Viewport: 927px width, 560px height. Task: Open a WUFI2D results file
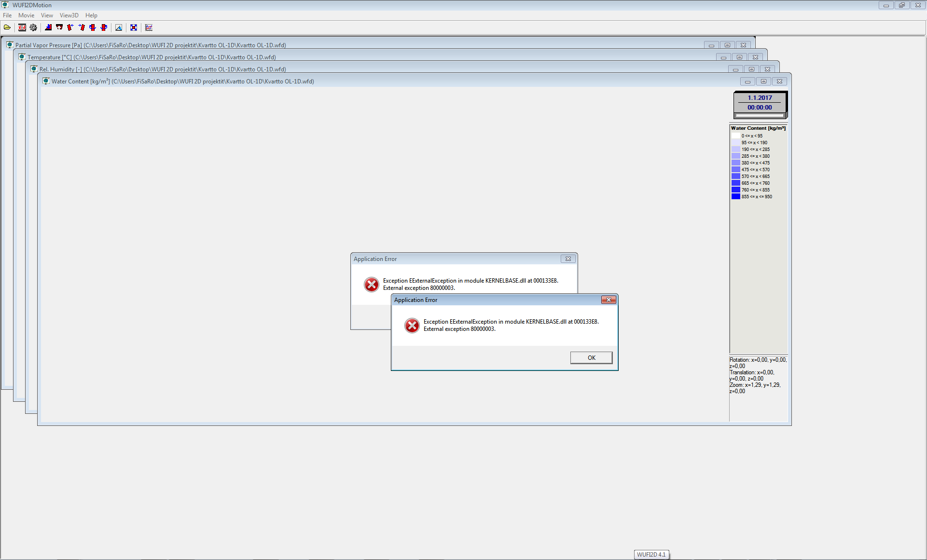click(x=7, y=27)
